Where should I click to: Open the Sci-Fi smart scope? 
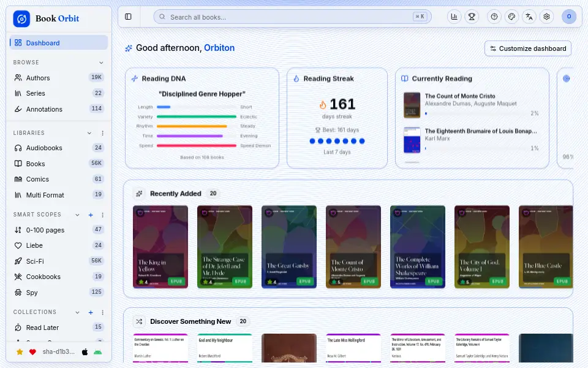(x=59, y=261)
